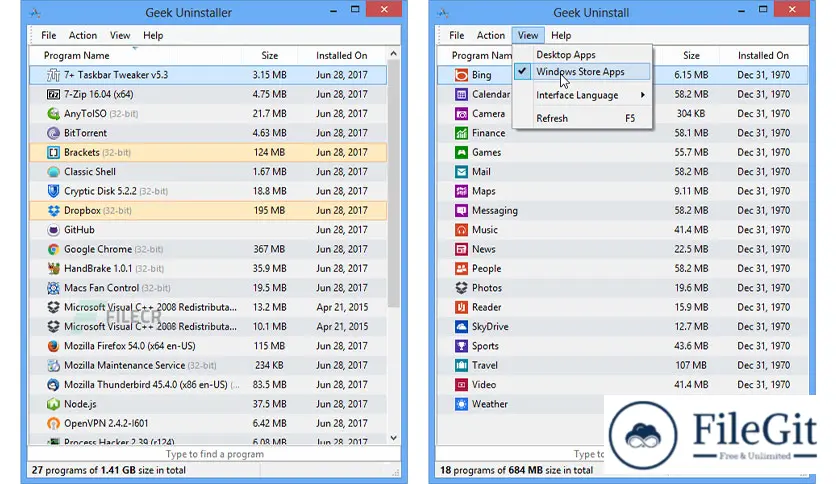Click the Cryptic Disk shield icon

point(53,191)
